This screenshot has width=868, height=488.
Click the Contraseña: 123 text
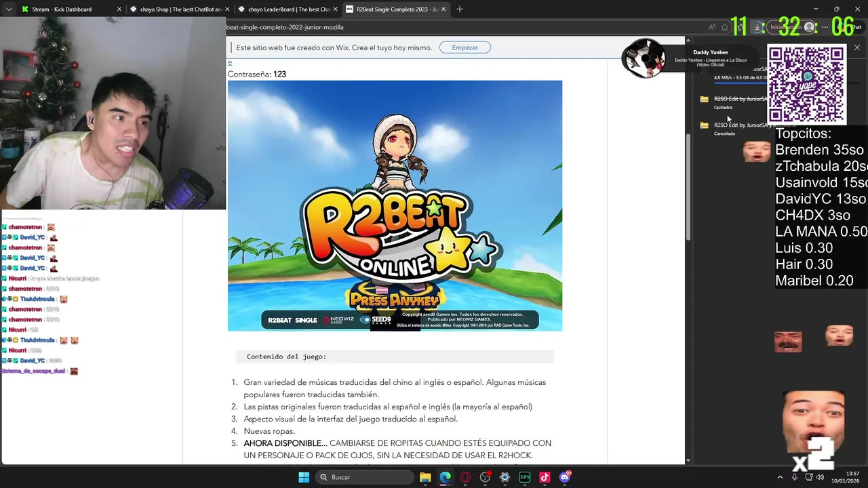257,74
